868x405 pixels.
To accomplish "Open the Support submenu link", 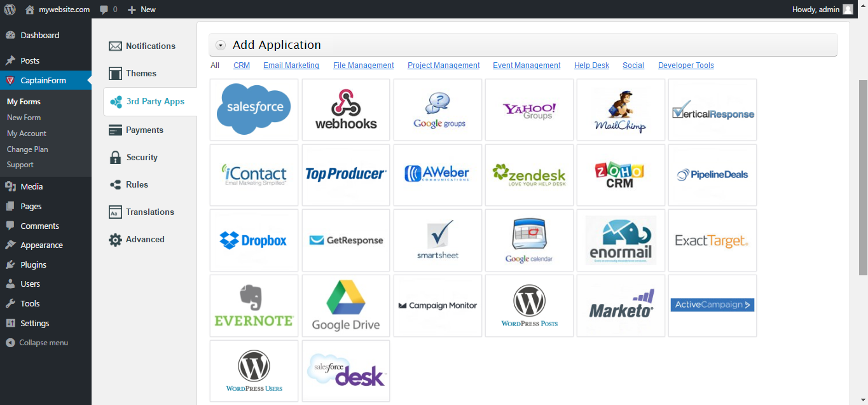I will click(x=20, y=165).
